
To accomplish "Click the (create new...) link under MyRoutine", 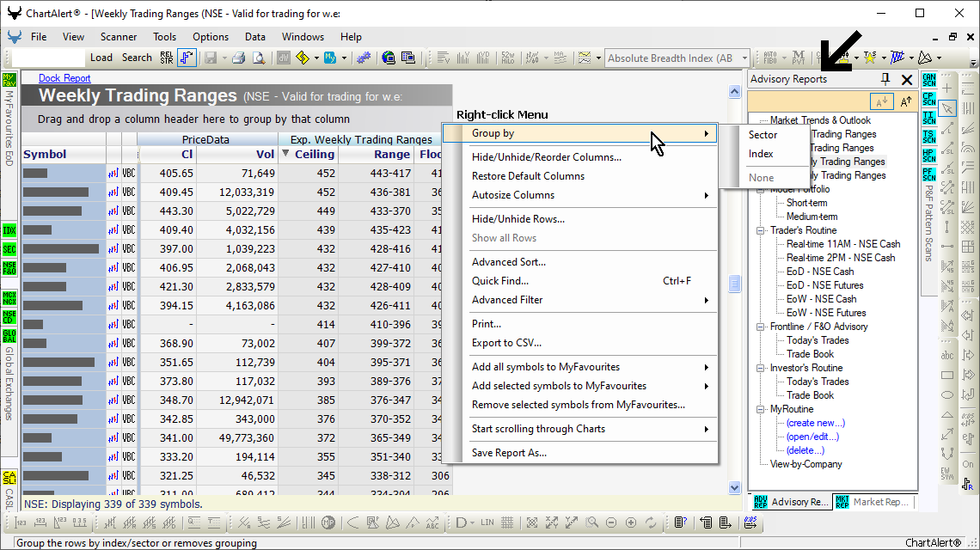I will [x=816, y=423].
